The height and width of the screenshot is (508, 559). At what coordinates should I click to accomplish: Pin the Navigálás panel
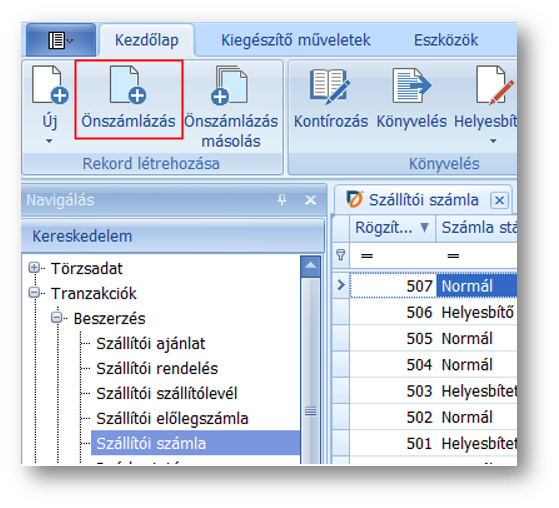point(282,200)
